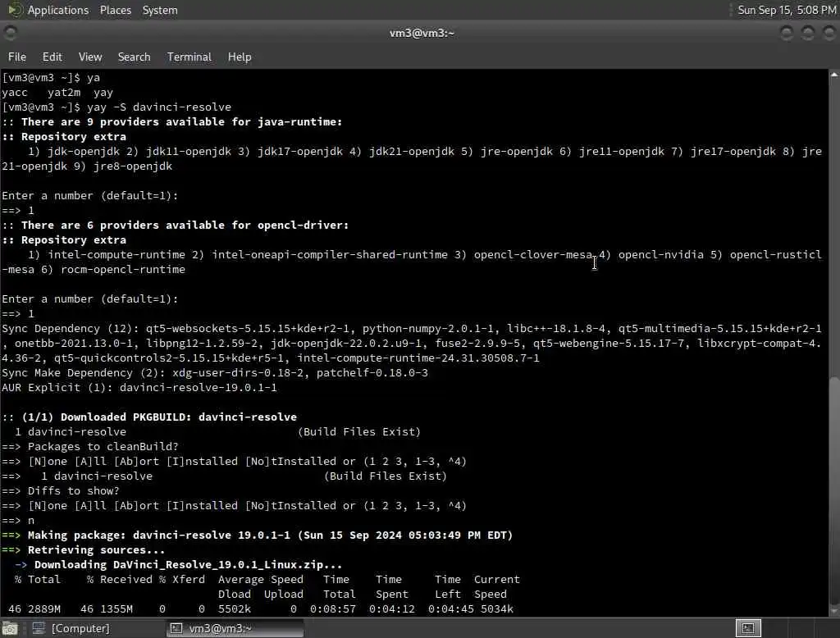
Task: Open the Edit menu
Action: tap(52, 57)
